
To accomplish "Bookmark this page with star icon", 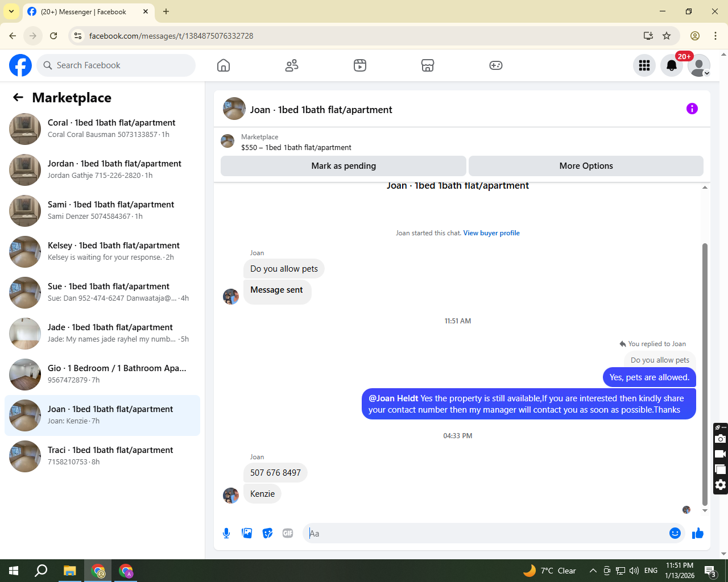I will coord(667,36).
